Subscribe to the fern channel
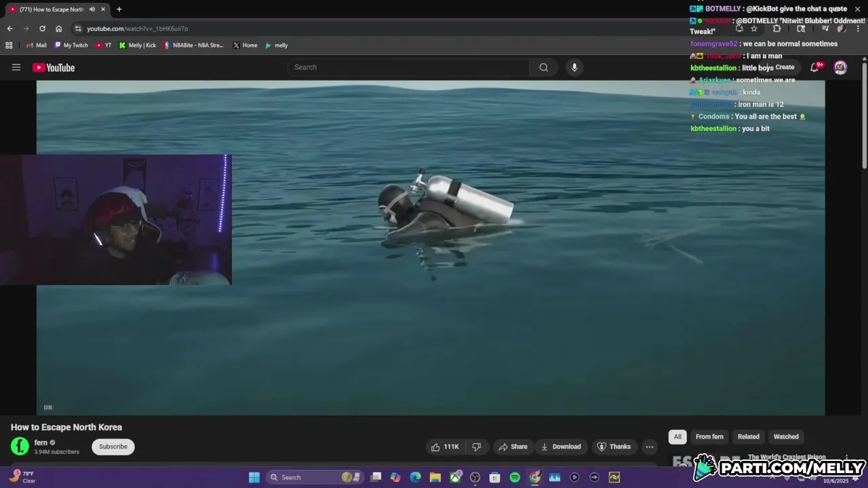The width and height of the screenshot is (868, 488). click(x=113, y=447)
